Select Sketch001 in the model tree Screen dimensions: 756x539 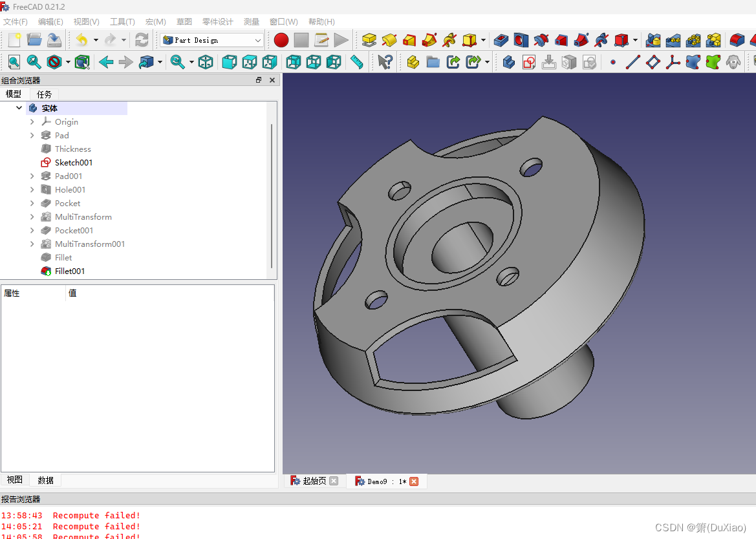click(73, 163)
